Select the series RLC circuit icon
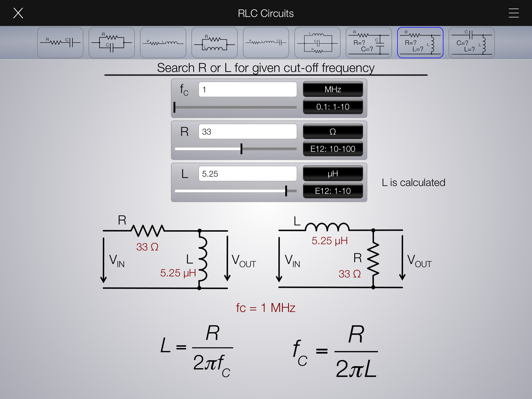 tap(266, 42)
